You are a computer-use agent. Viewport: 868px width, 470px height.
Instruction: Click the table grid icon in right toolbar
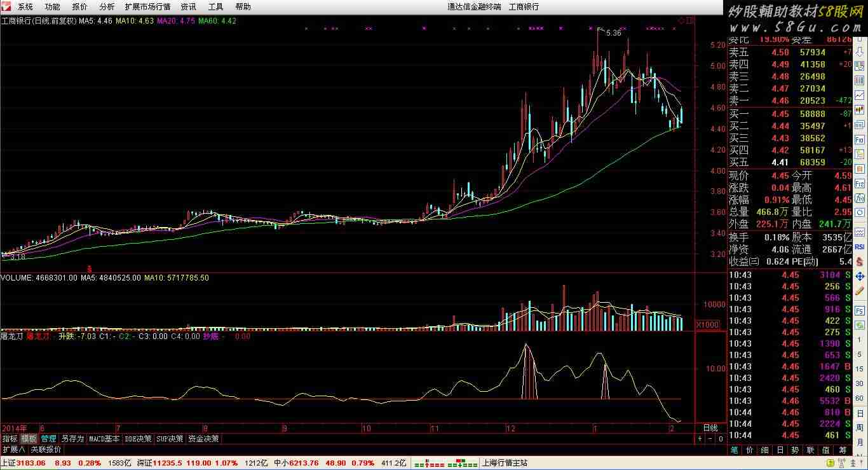point(860,81)
